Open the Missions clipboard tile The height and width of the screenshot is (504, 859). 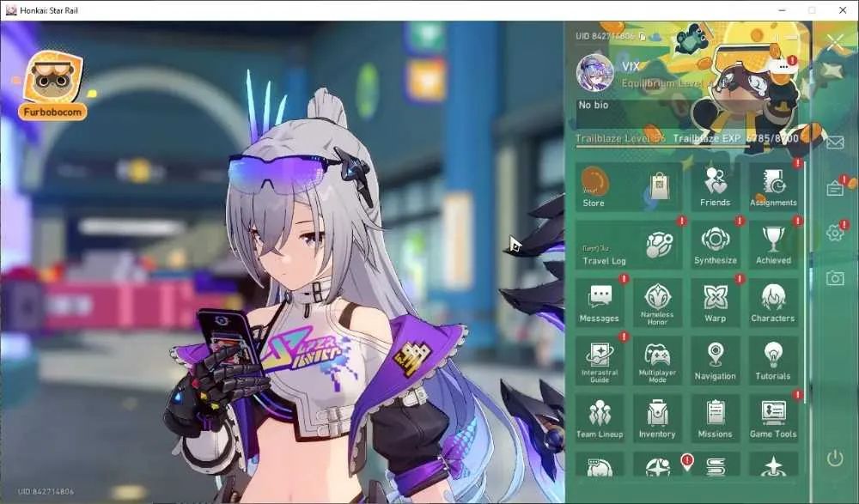tap(715, 418)
